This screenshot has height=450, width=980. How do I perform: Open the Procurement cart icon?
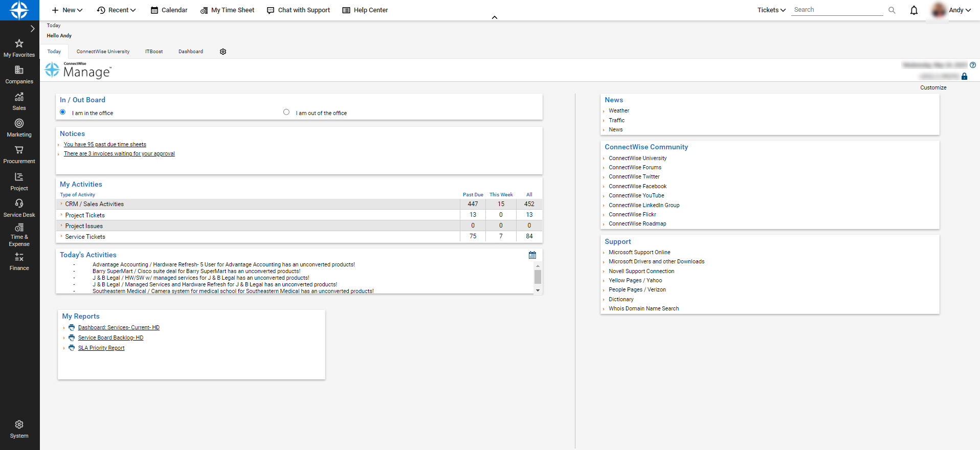pyautogui.click(x=19, y=150)
